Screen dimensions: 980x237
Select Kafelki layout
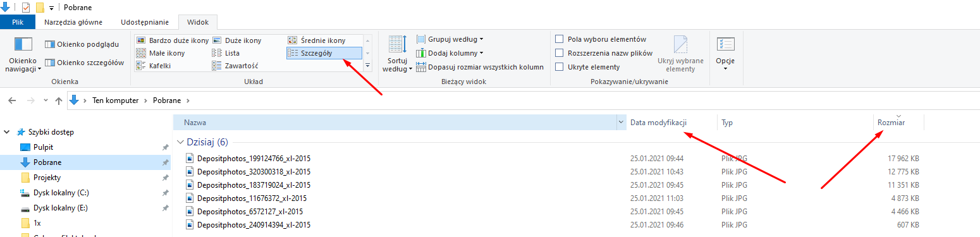(154, 66)
